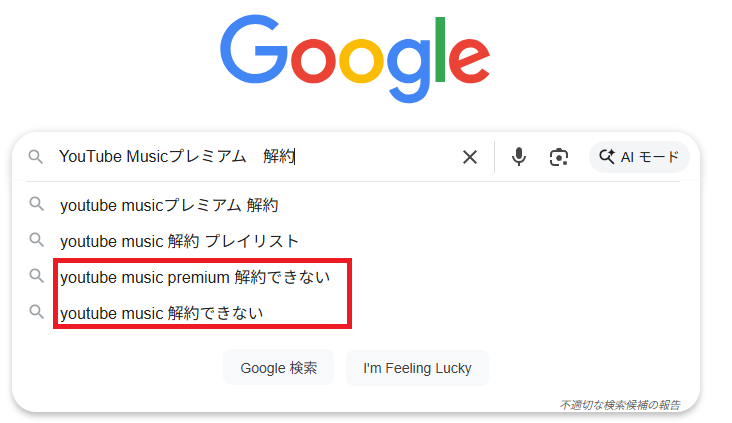Image resolution: width=732 pixels, height=423 pixels.
Task: Click magnifier icon beside プレイリスト suggestion
Action: (x=37, y=240)
